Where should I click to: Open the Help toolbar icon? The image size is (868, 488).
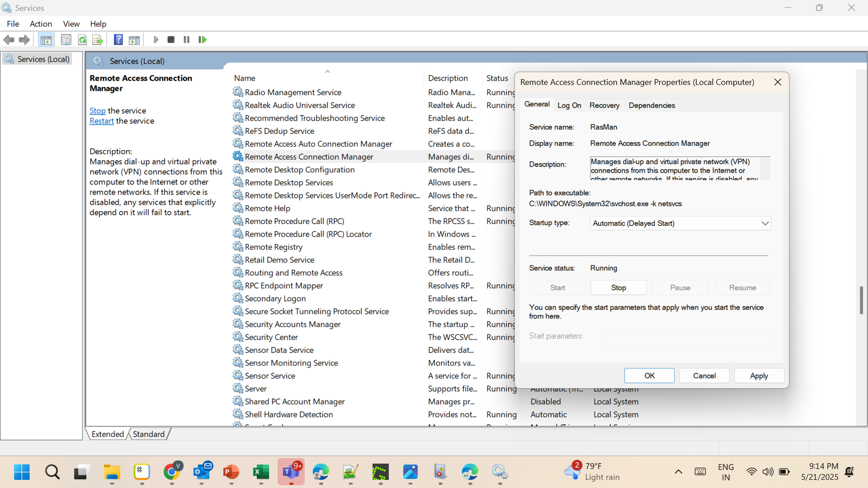pos(118,40)
